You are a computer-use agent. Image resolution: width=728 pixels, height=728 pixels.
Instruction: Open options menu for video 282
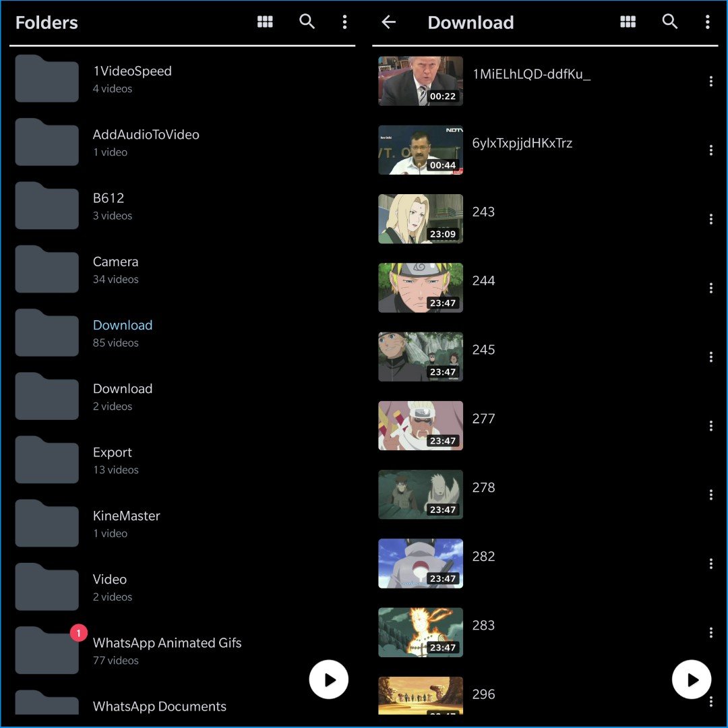pos(711,564)
